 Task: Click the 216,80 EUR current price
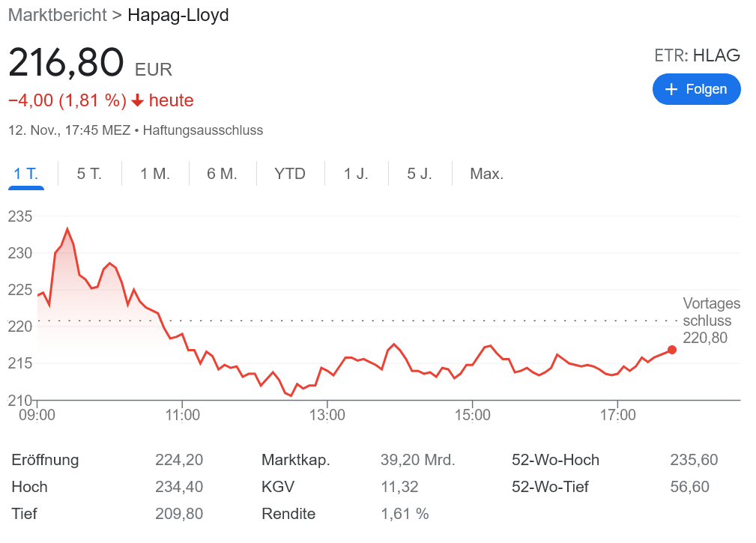click(66, 62)
